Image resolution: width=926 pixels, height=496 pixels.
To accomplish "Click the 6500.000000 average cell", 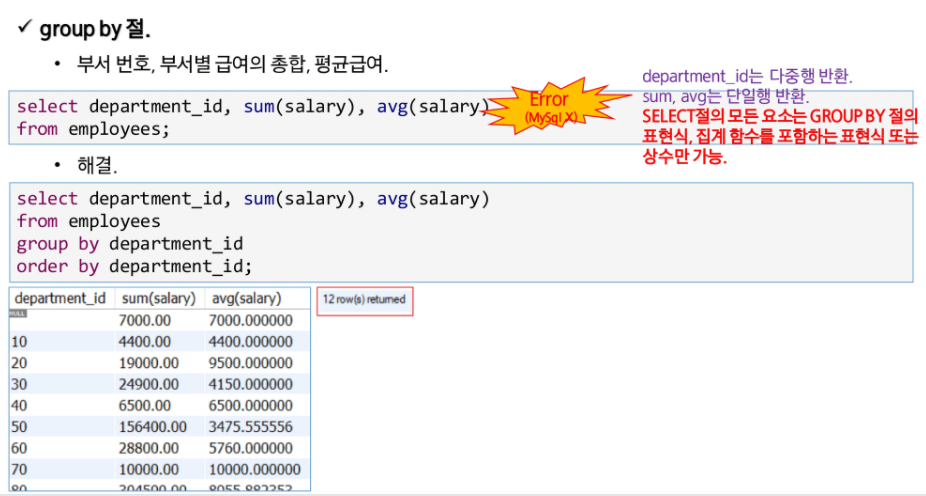I will [250, 406].
